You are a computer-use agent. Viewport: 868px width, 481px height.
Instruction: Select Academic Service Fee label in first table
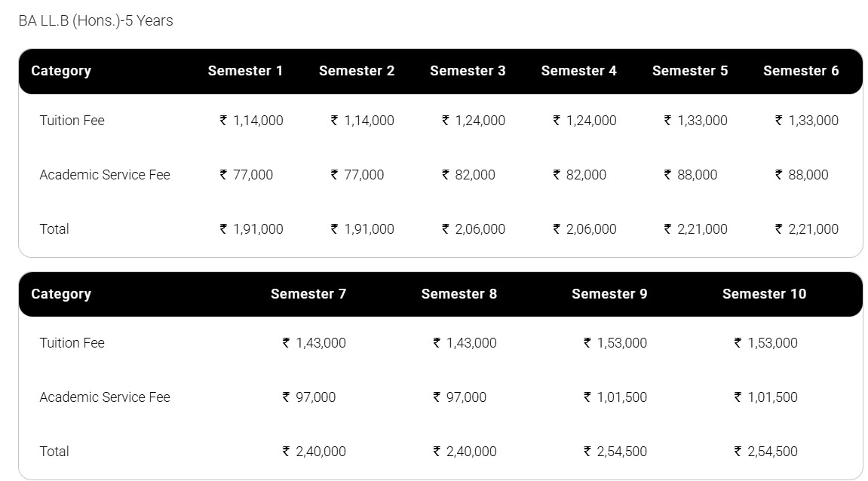(105, 175)
